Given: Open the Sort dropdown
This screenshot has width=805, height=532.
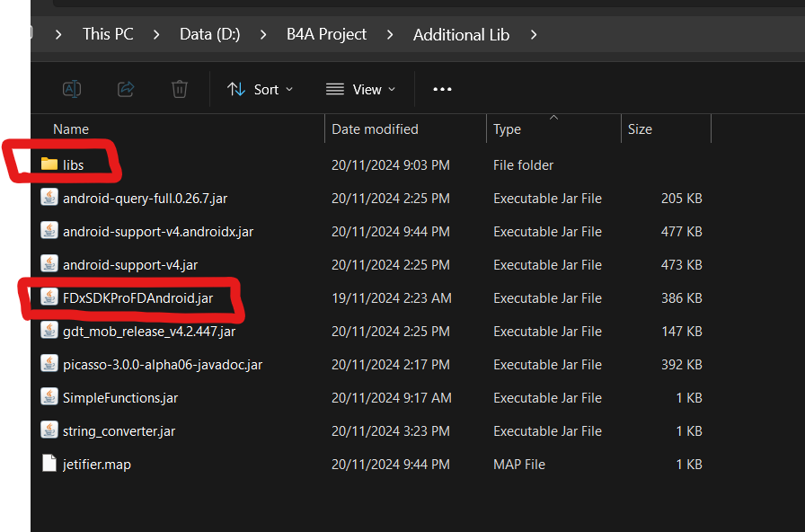Looking at the screenshot, I should coord(261,89).
